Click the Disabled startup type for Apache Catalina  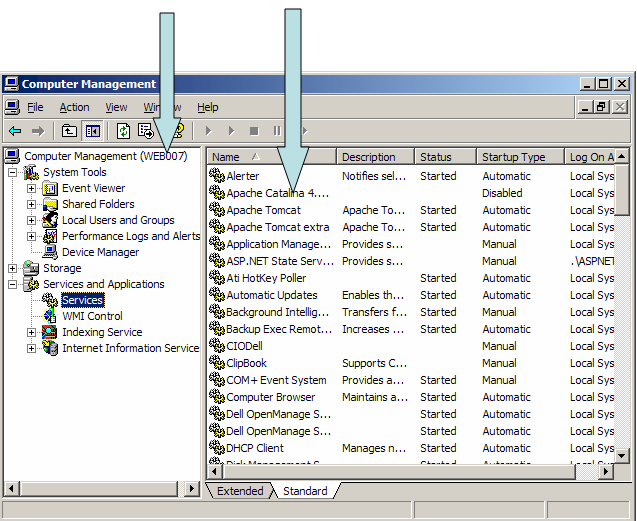click(502, 193)
